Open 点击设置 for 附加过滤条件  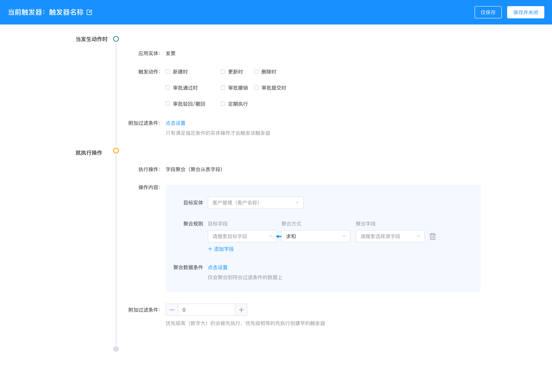tap(175, 123)
